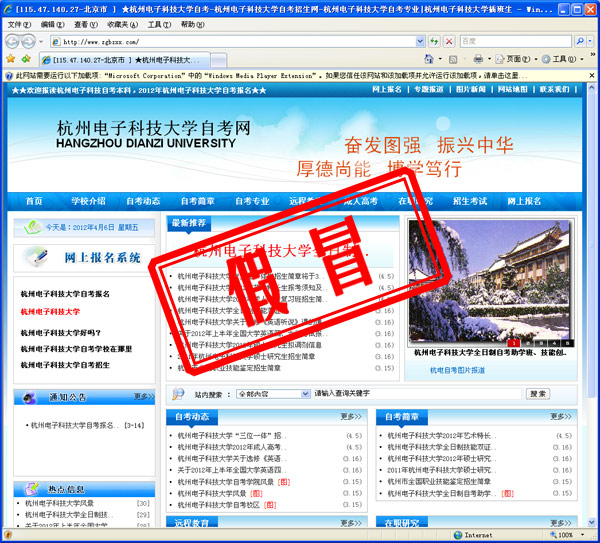
Task: Open the zoom level dropdown arrow
Action: click(582, 535)
